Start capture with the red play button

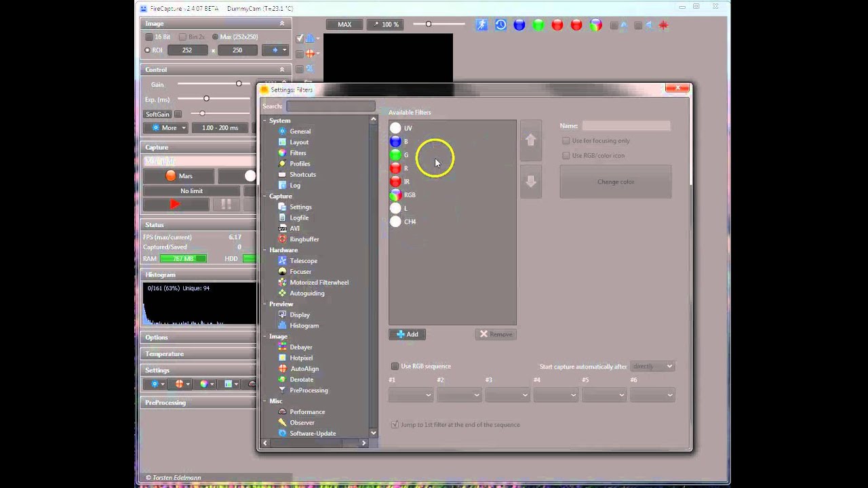tap(175, 204)
